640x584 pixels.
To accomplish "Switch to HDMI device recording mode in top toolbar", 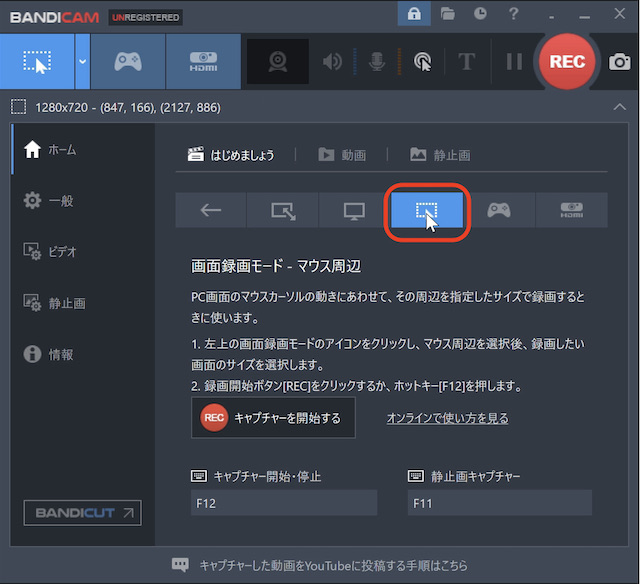I will coord(203,62).
